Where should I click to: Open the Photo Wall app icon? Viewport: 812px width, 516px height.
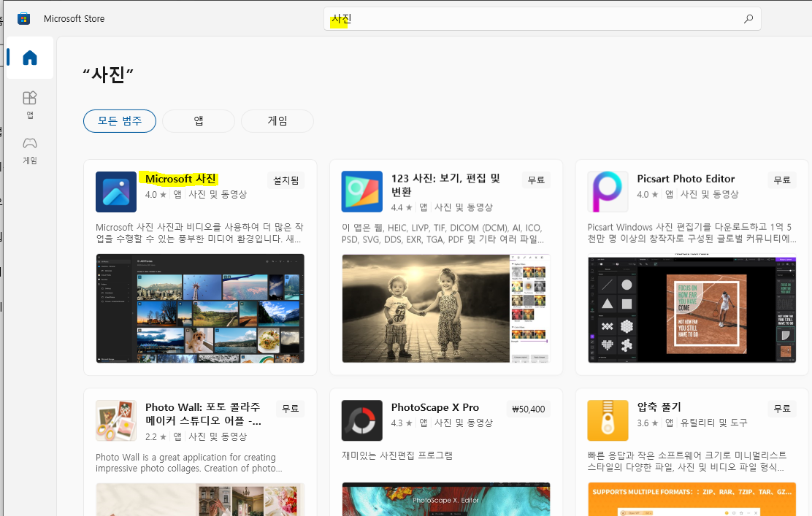(116, 420)
